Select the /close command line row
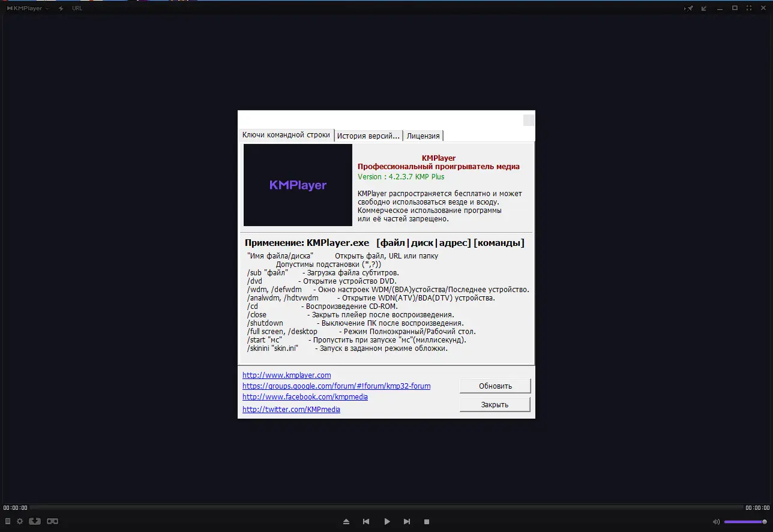The image size is (773, 532). pos(350,315)
